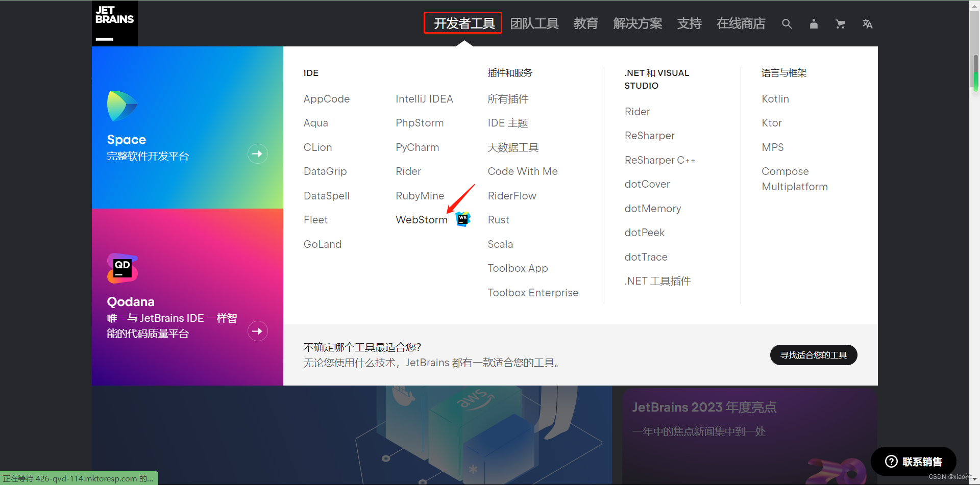Open the DataSpell link

click(327, 196)
